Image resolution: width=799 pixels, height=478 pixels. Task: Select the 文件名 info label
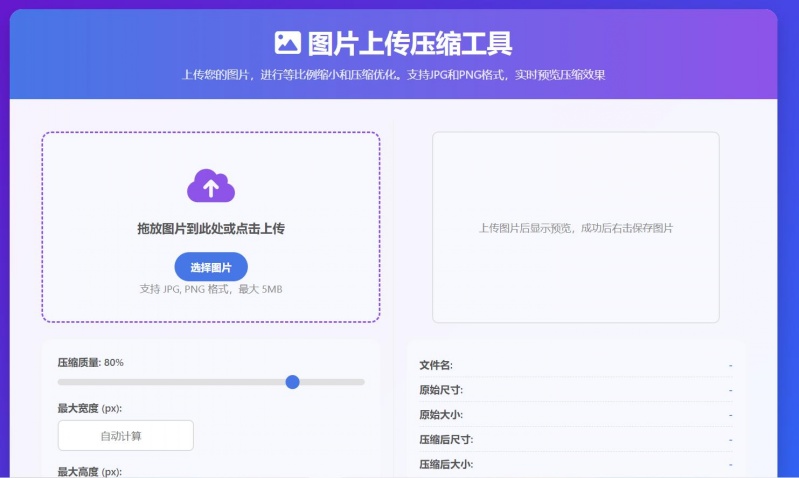[436, 365]
